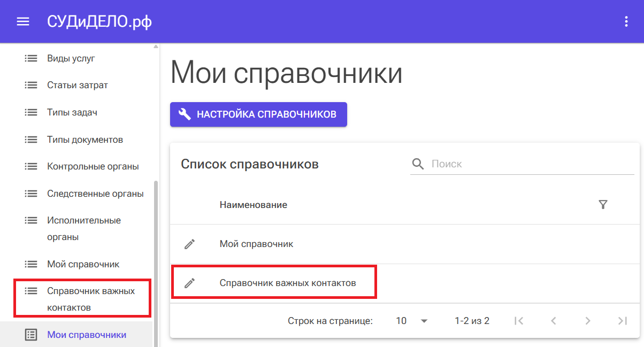Select Мои справочники sidebar item
644x347 pixels.
click(86, 335)
